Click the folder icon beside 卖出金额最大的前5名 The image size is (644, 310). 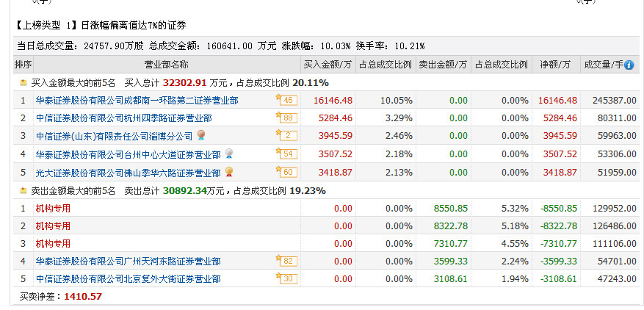(x=23, y=191)
